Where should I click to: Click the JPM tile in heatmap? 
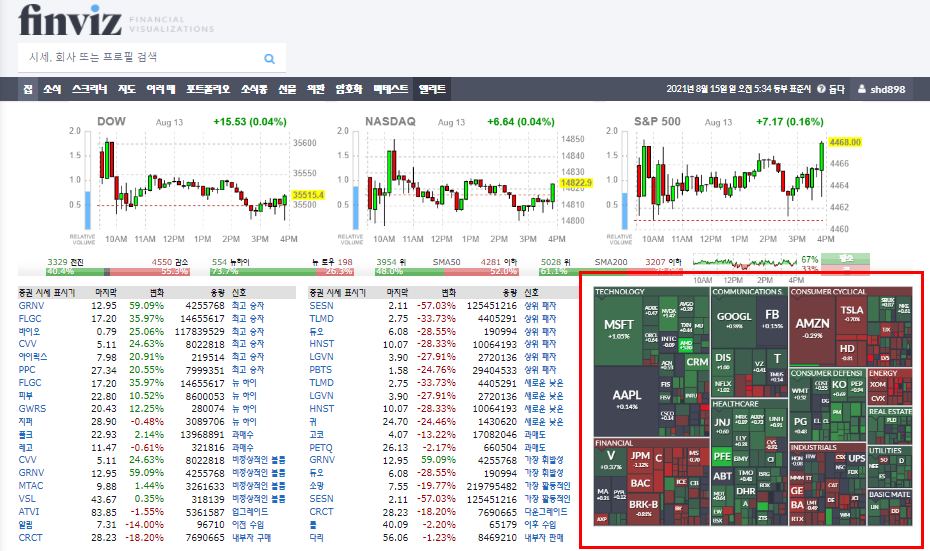639,459
